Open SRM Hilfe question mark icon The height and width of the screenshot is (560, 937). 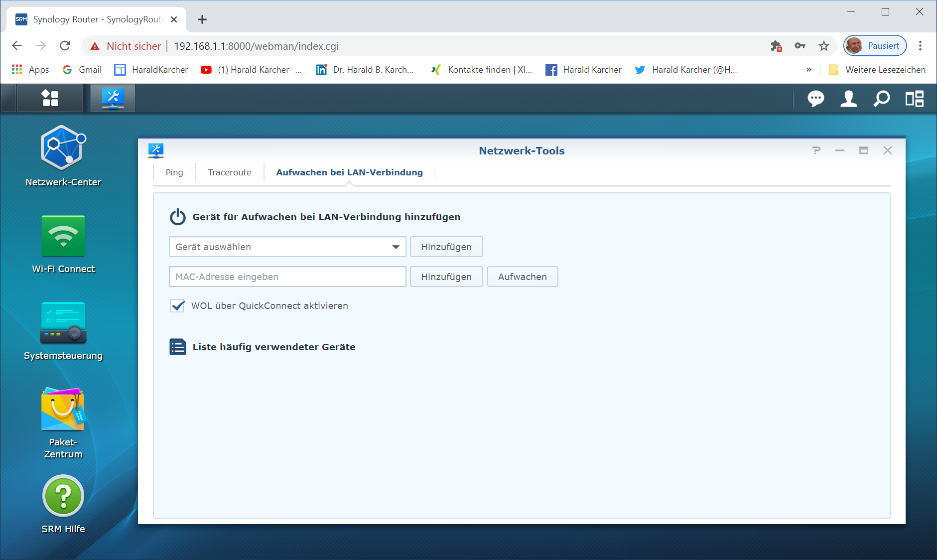click(x=63, y=496)
